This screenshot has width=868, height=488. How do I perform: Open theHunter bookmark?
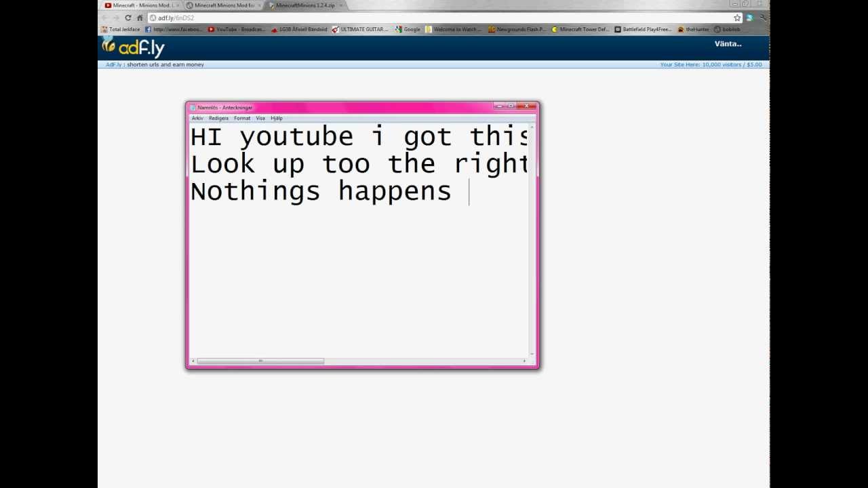693,29
